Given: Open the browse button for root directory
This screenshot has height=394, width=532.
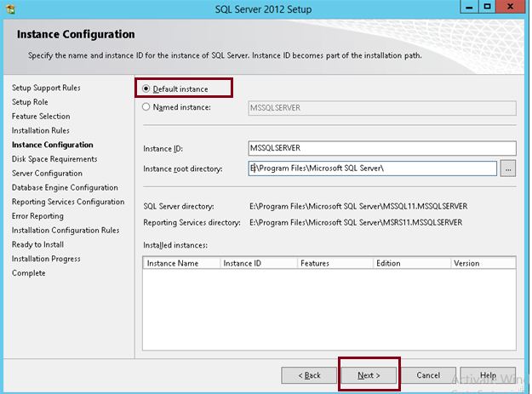Looking at the screenshot, I should (x=508, y=168).
